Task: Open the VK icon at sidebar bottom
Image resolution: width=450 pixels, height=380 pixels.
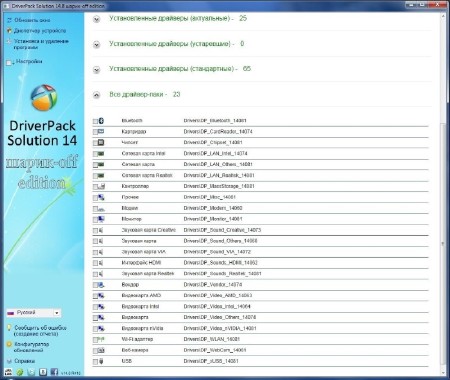Action: [x=43, y=372]
